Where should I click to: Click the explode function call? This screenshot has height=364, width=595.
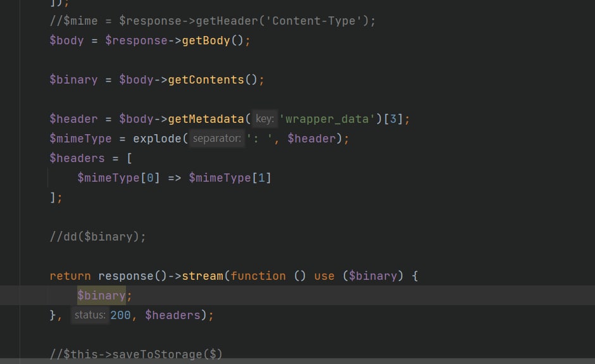click(x=157, y=139)
